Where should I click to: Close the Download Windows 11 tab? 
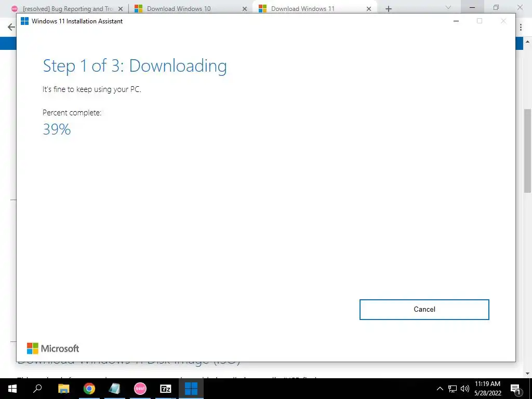point(369,9)
